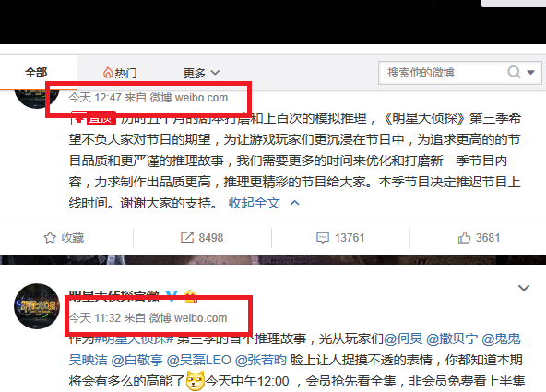Click the repost icon showing 8498
Image resolution: width=546 pixels, height=392 pixels.
[187, 237]
